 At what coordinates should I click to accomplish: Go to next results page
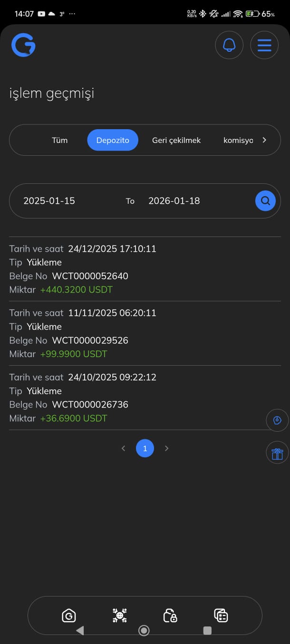(166, 448)
